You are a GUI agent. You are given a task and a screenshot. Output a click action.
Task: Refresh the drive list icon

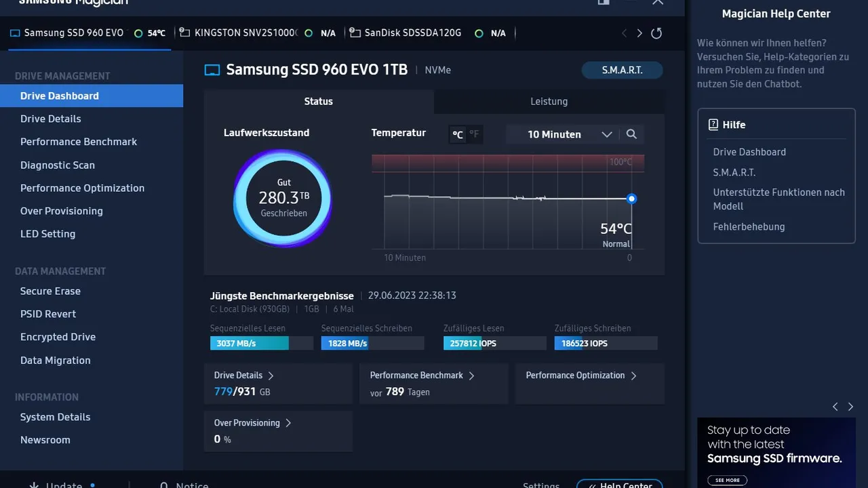pyautogui.click(x=656, y=33)
